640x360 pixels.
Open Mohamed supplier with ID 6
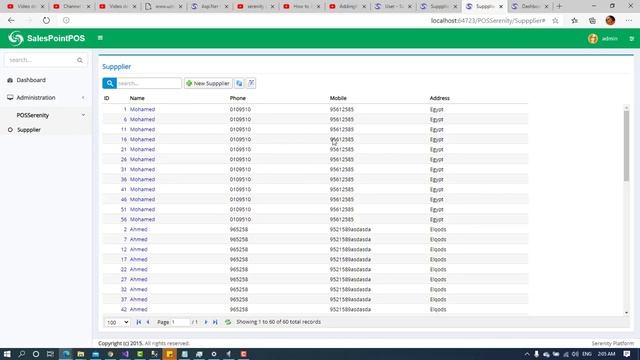pyautogui.click(x=142, y=119)
